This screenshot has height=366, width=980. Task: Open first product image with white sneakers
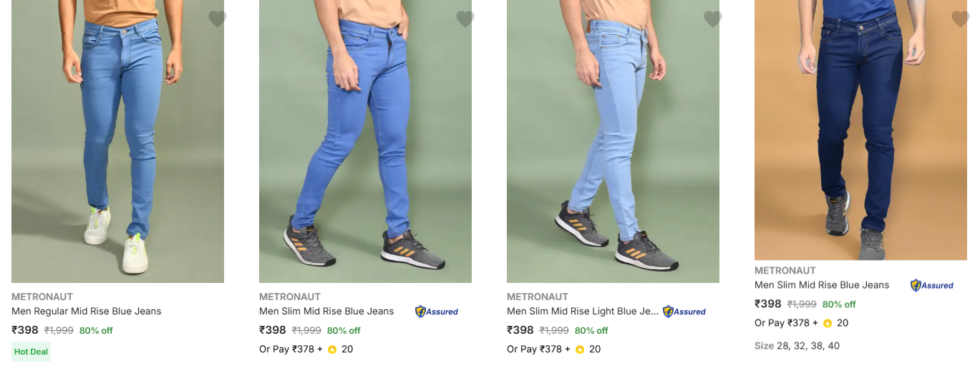coord(117,141)
